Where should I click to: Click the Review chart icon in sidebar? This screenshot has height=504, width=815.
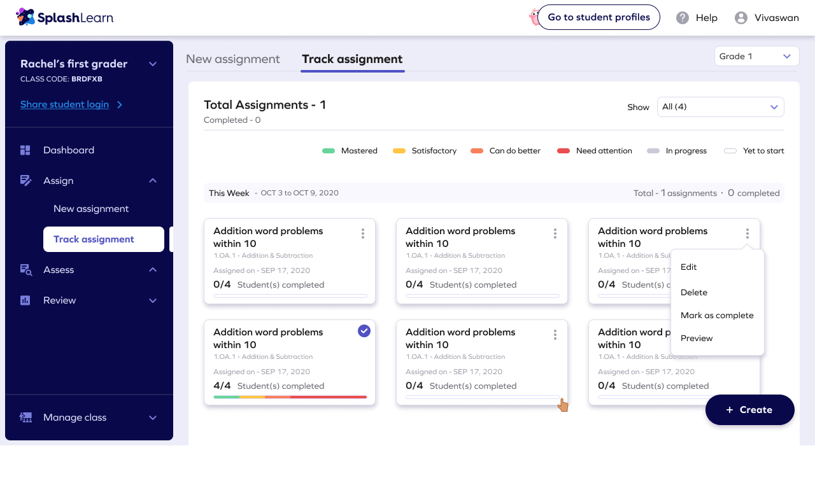25,300
